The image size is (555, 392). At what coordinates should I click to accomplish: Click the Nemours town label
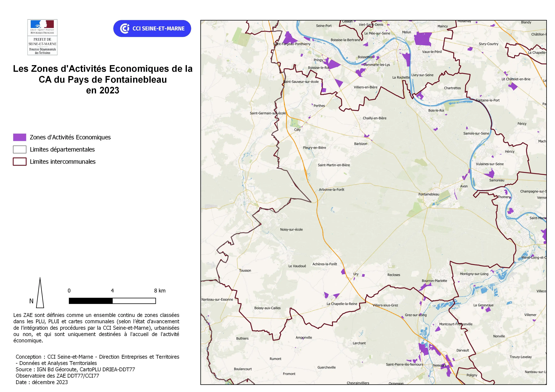440,365
